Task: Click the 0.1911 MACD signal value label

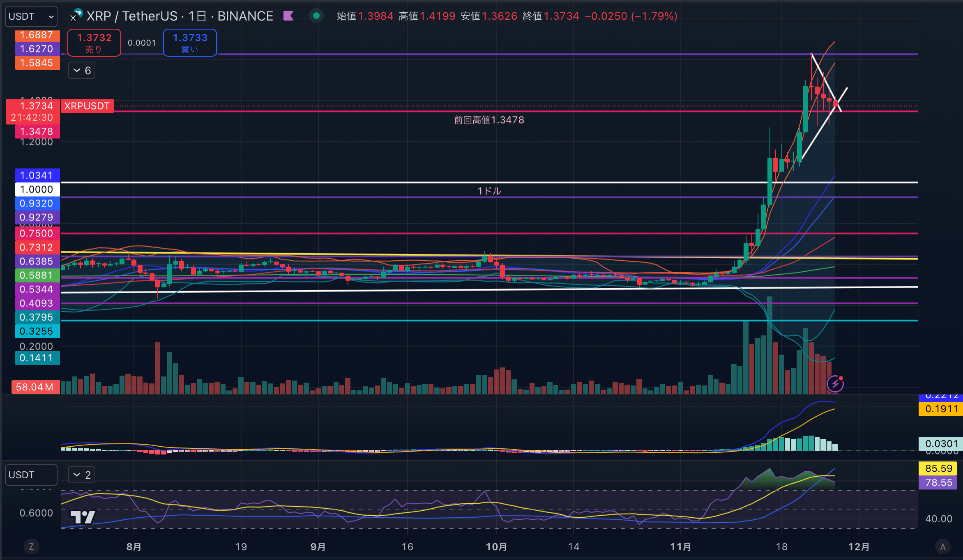Action: 941,409
